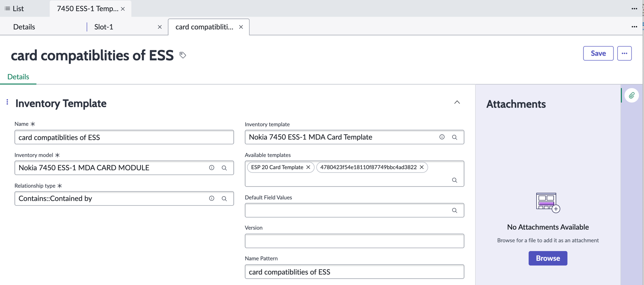Close the Slot-1 tab
This screenshot has height=285, width=644.
pos(160,27)
